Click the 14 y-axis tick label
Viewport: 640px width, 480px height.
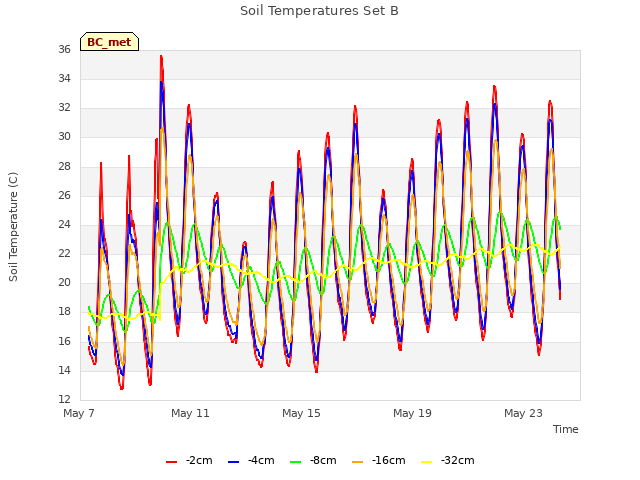(x=64, y=371)
